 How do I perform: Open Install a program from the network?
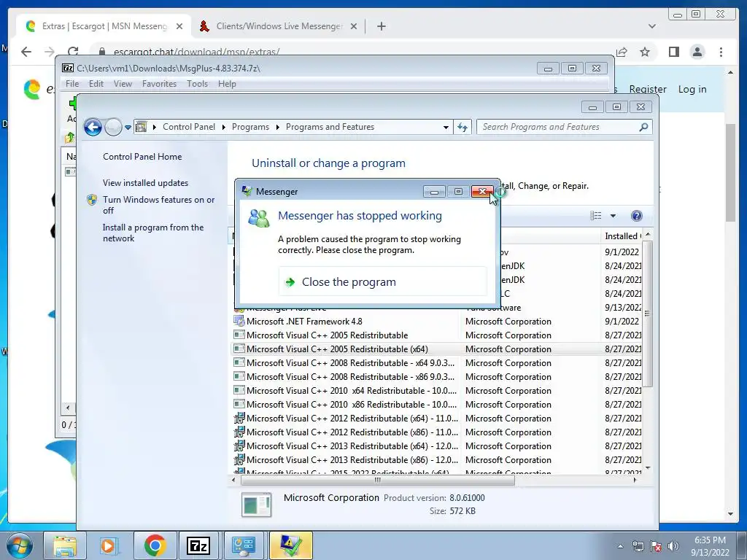pyautogui.click(x=153, y=233)
